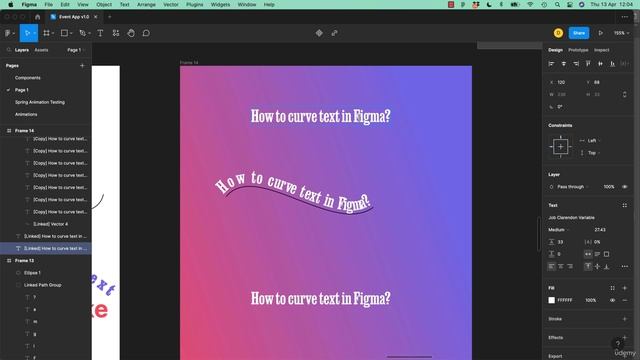This screenshot has height=360, width=640.
Task: Open Job Clarendon Variable font picker
Action: point(571,218)
